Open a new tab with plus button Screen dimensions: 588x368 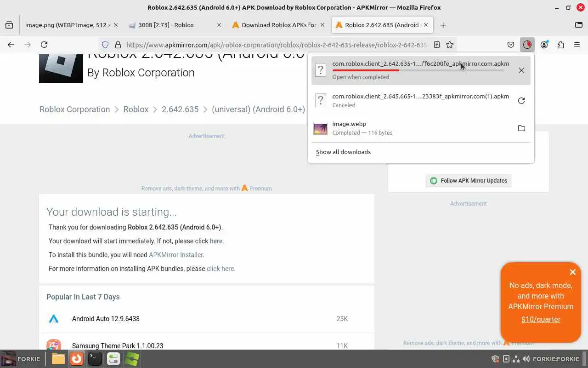tap(443, 25)
